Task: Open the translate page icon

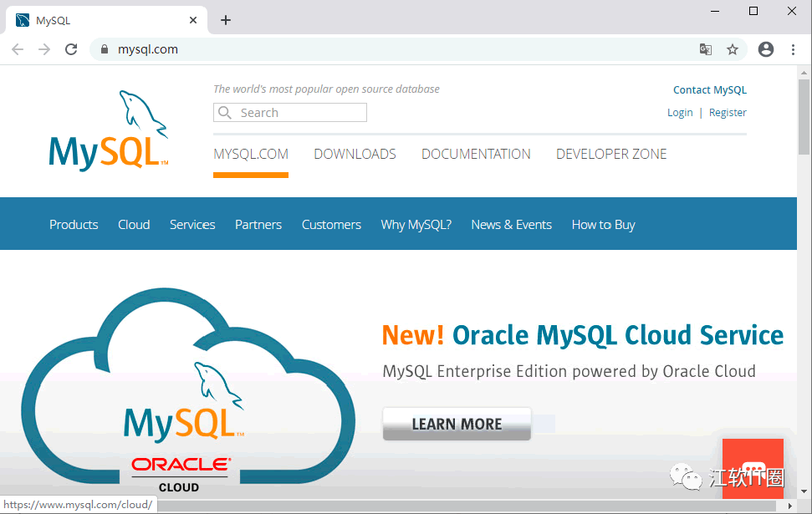Action: tap(705, 49)
